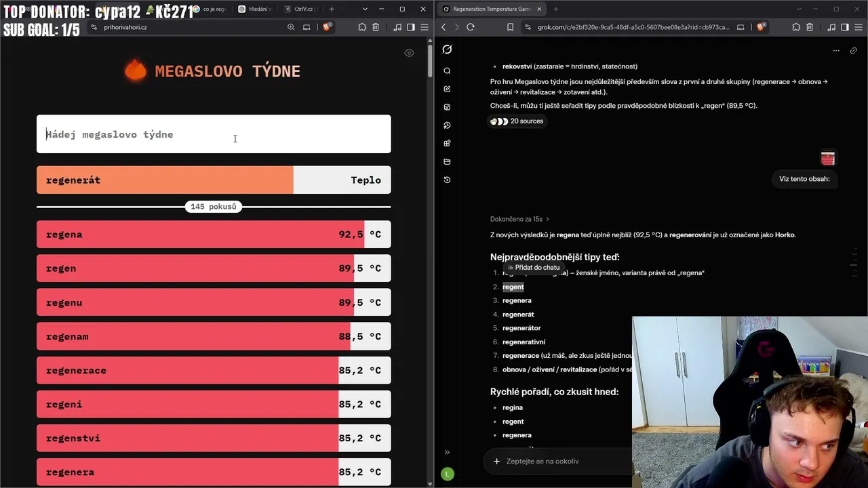Expand the Grok sidebar with double chevron
The image size is (868, 488).
[x=447, y=452]
